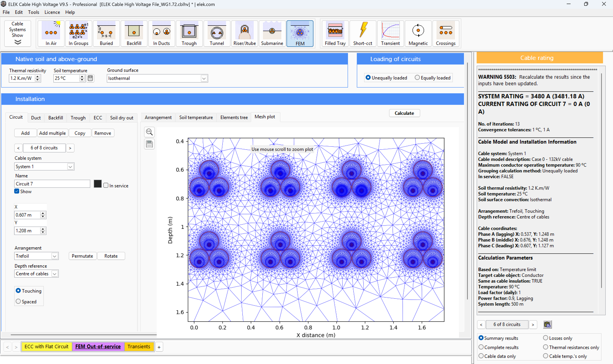The image size is (613, 364).
Task: Add a new sheet with plus button
Action: point(159,347)
